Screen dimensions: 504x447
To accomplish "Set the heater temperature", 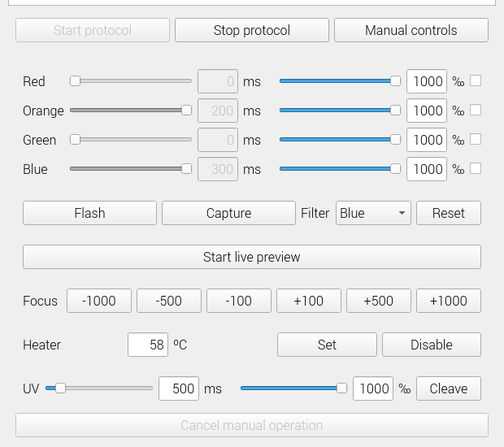I will point(327,345).
